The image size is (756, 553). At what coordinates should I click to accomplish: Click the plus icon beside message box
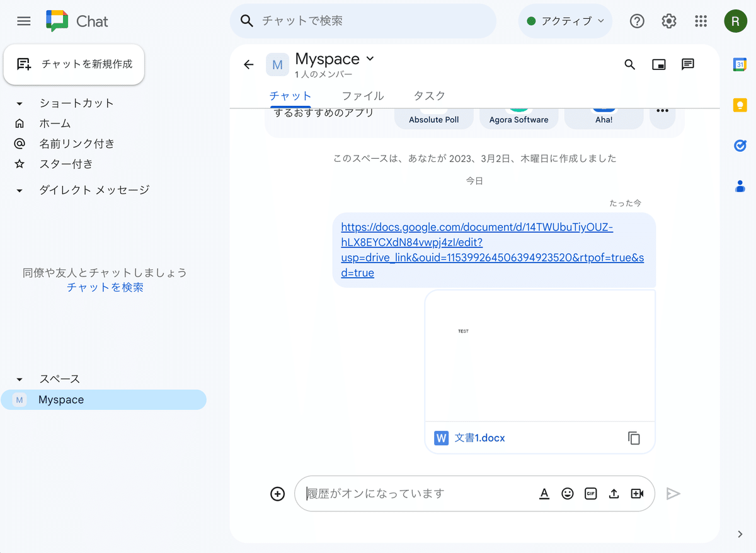(x=277, y=494)
